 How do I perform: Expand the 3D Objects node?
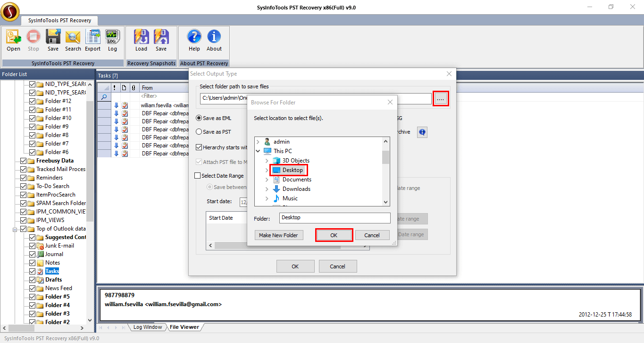pos(267,161)
